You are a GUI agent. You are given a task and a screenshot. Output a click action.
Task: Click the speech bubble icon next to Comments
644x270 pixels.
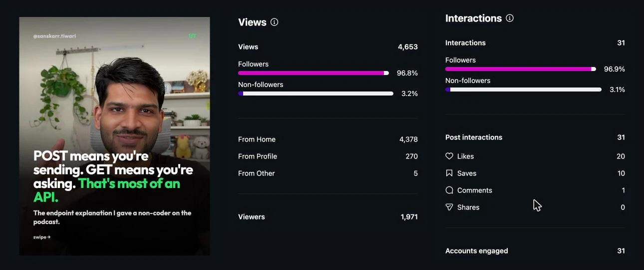pyautogui.click(x=449, y=190)
